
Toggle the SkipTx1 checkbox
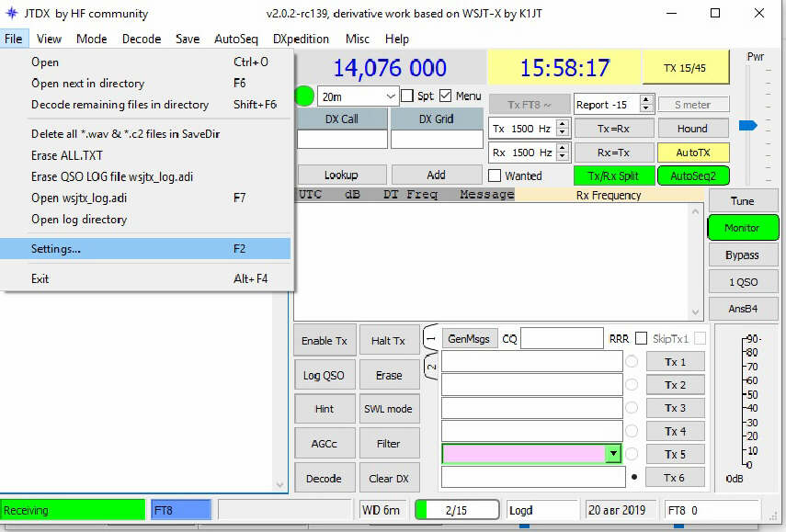coord(701,339)
